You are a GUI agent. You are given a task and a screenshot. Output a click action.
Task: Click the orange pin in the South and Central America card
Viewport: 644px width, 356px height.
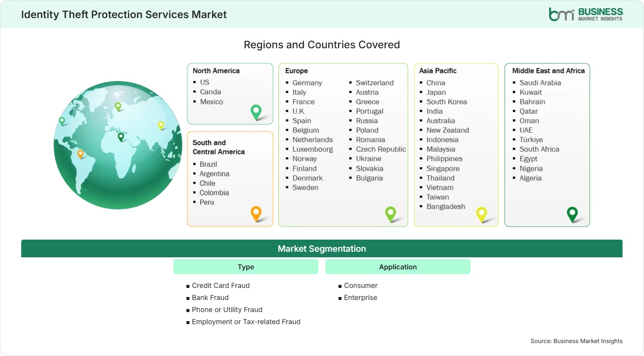click(x=256, y=213)
